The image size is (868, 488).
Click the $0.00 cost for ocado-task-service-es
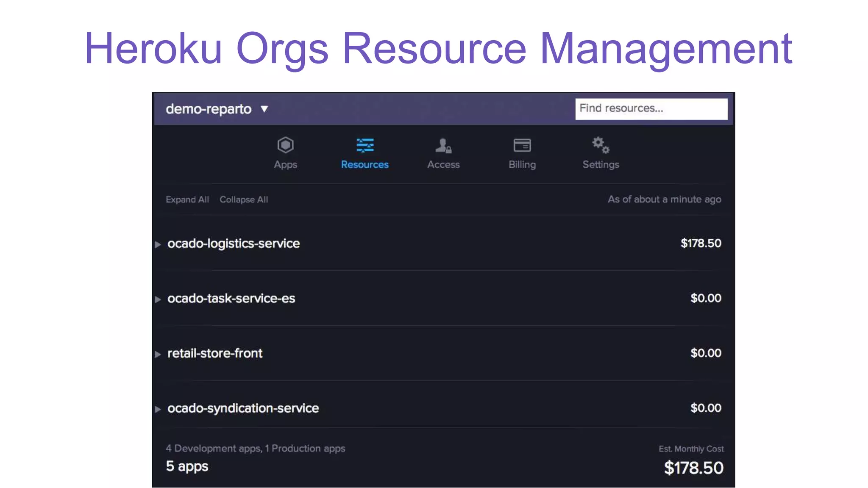coord(706,298)
